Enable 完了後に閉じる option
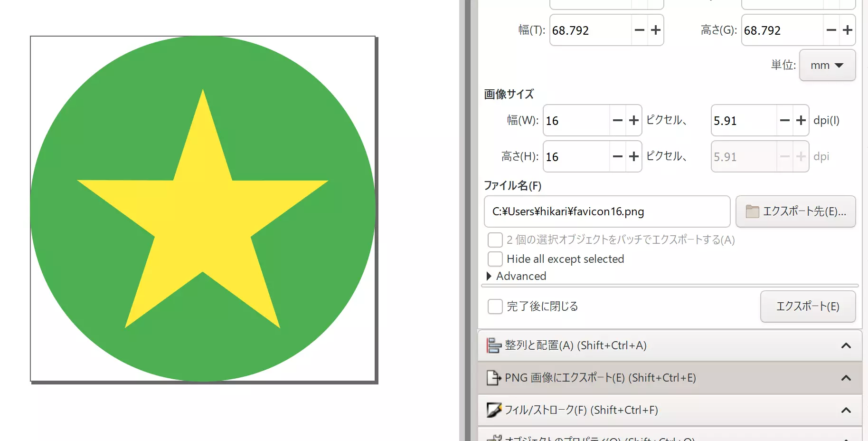 point(495,307)
